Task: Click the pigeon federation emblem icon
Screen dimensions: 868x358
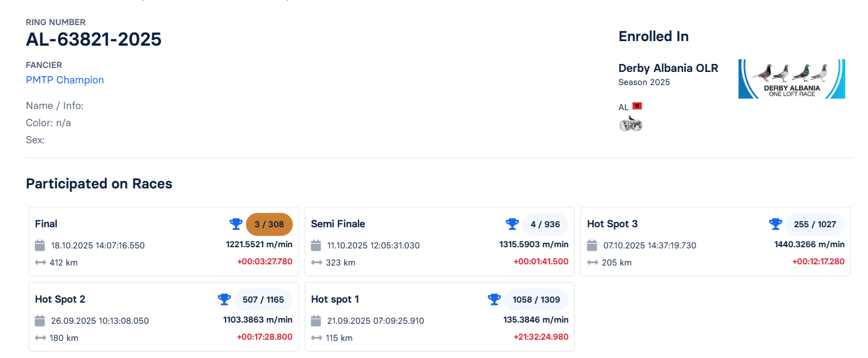Action: coord(631,124)
